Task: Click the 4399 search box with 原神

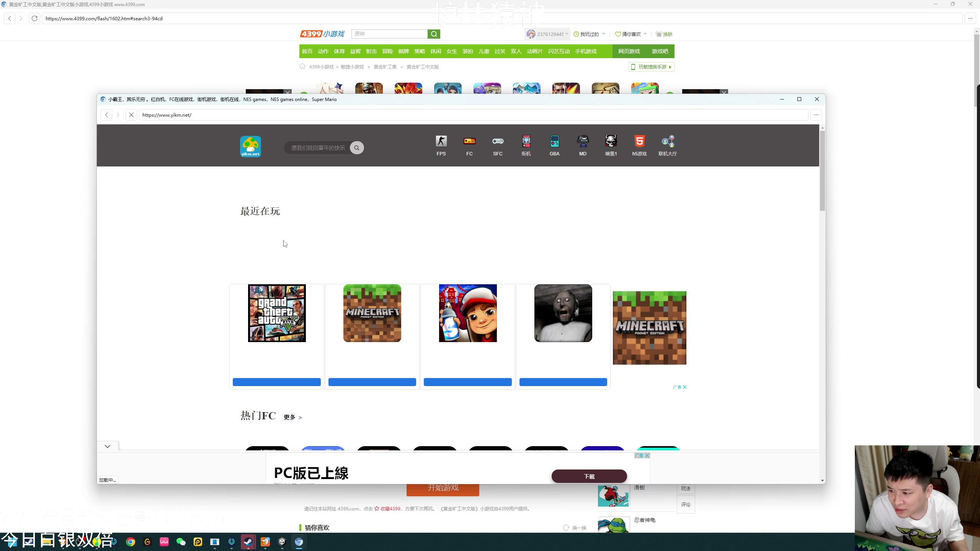Action: click(389, 34)
